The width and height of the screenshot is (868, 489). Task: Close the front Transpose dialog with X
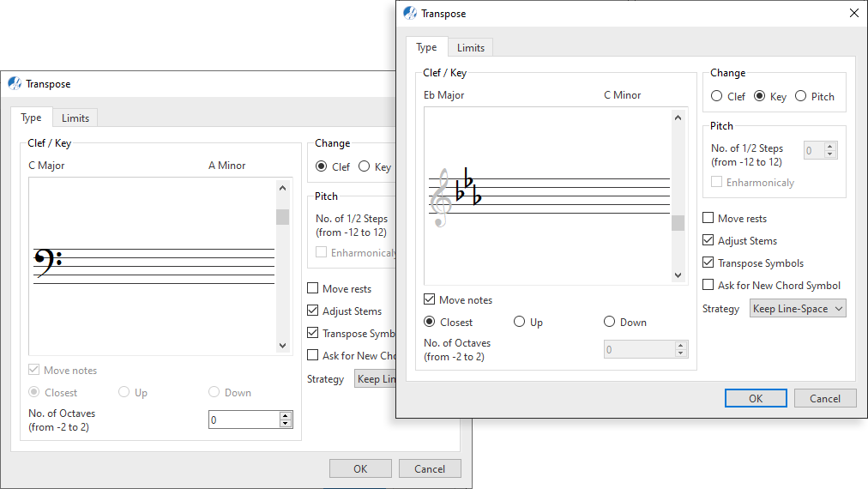tap(854, 13)
